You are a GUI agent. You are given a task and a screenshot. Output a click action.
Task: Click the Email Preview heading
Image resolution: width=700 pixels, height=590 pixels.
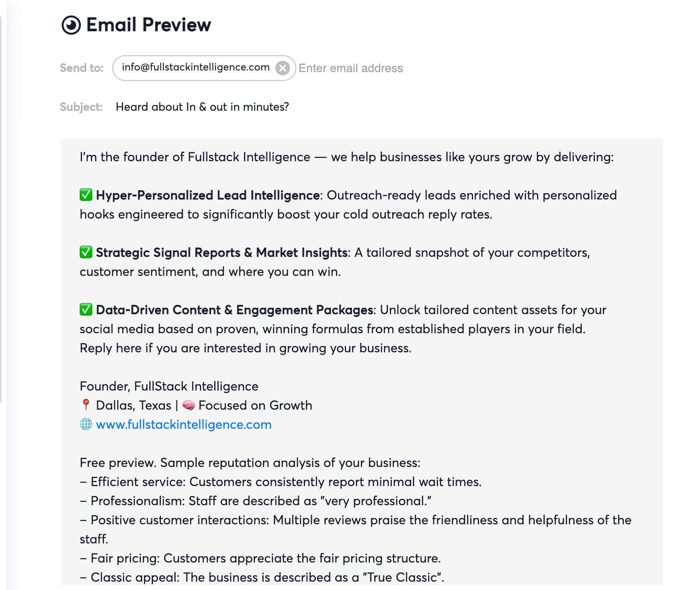pos(149,25)
